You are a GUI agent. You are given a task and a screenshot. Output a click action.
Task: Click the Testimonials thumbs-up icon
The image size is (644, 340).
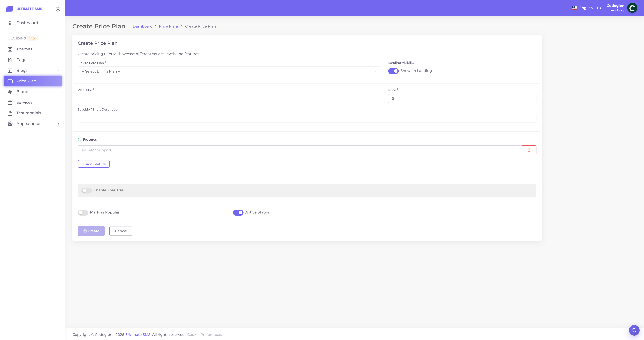pyautogui.click(x=10, y=113)
